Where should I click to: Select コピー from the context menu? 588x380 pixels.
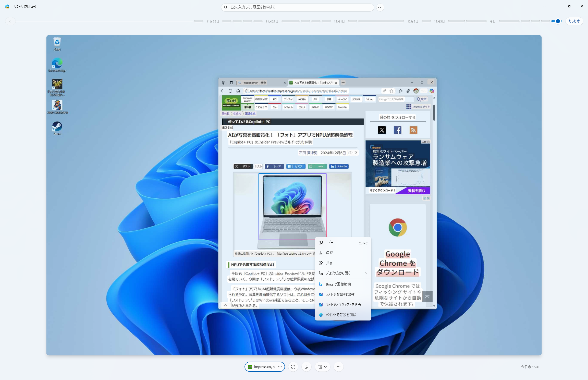[330, 242]
